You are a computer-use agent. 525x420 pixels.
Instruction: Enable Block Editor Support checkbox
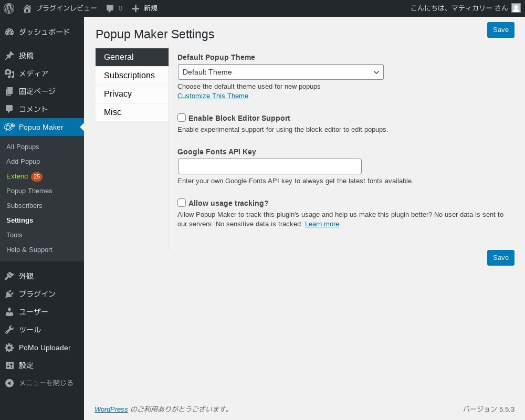(182, 118)
